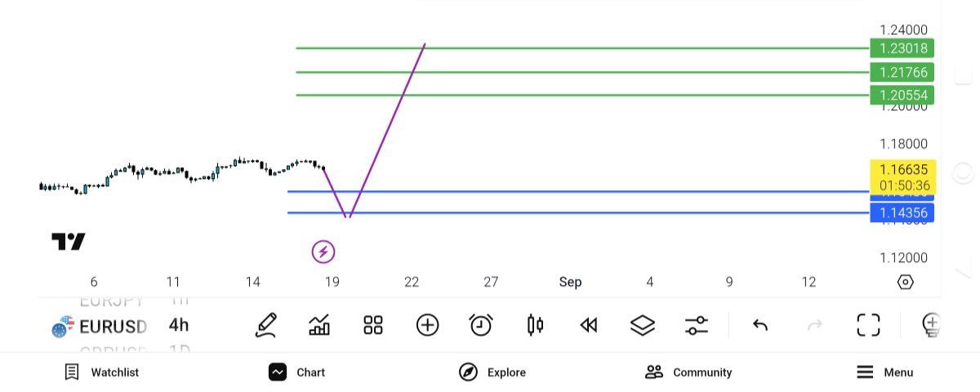Tap the add symbol plus icon
The width and height of the screenshot is (980, 392).
[x=427, y=325]
